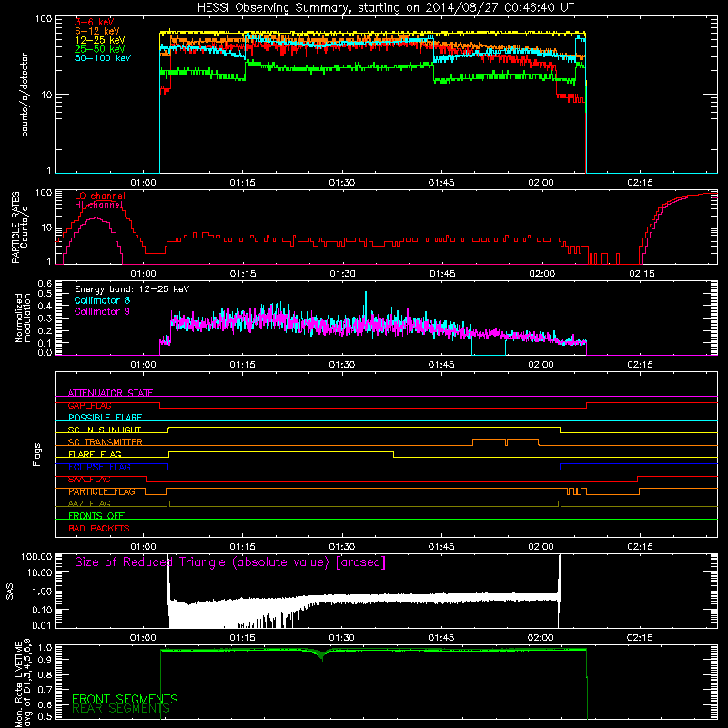Click the 01:15 tick under SAS panel
Image resolution: width=728 pixels, height=728 pixels.
pyautogui.click(x=242, y=638)
